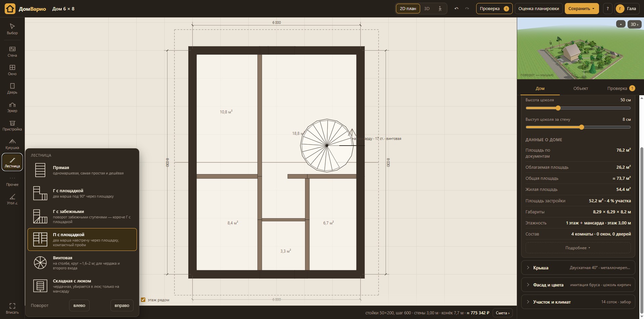Toggle the Лестница stairs tool
Viewport: 644px width, 319px height.
[12, 162]
